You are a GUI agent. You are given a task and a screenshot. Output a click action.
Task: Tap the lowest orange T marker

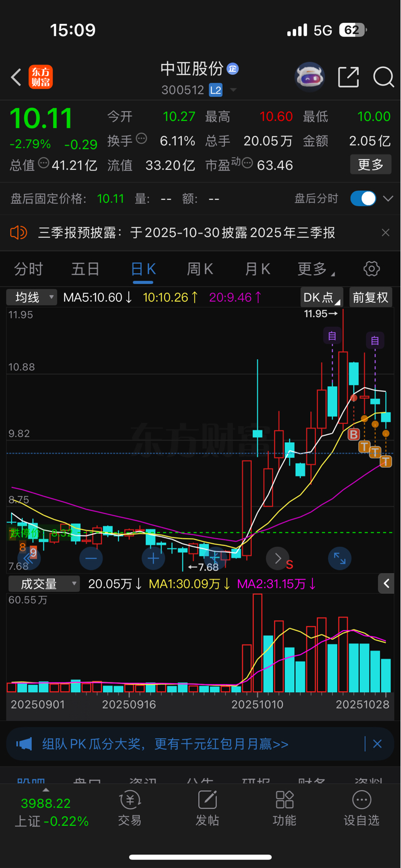tap(386, 461)
